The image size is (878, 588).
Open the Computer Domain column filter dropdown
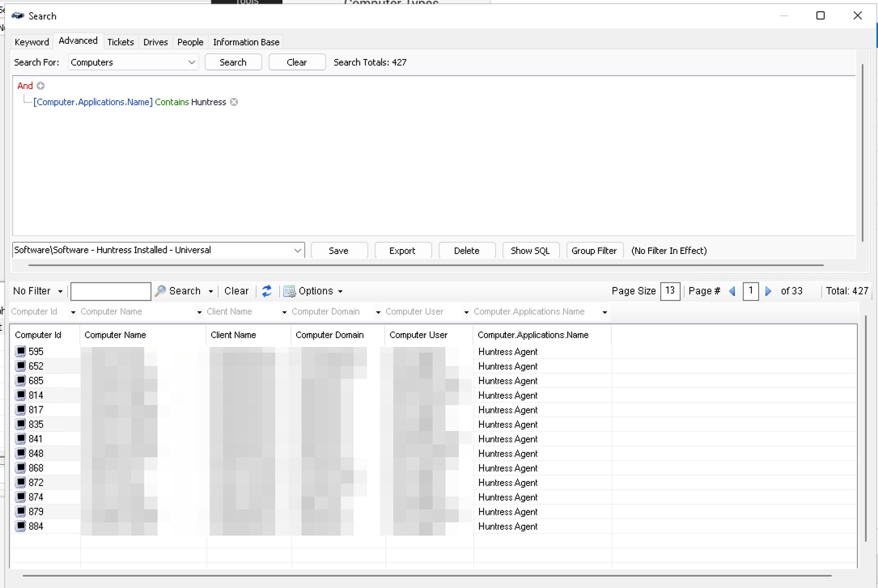click(378, 312)
